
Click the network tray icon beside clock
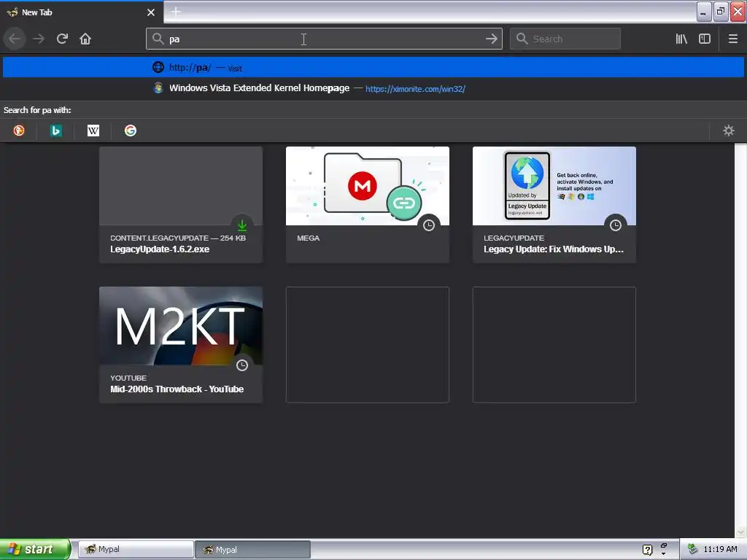click(x=693, y=549)
